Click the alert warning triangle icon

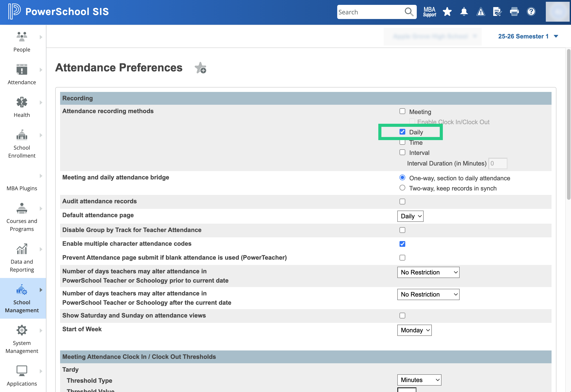480,11
